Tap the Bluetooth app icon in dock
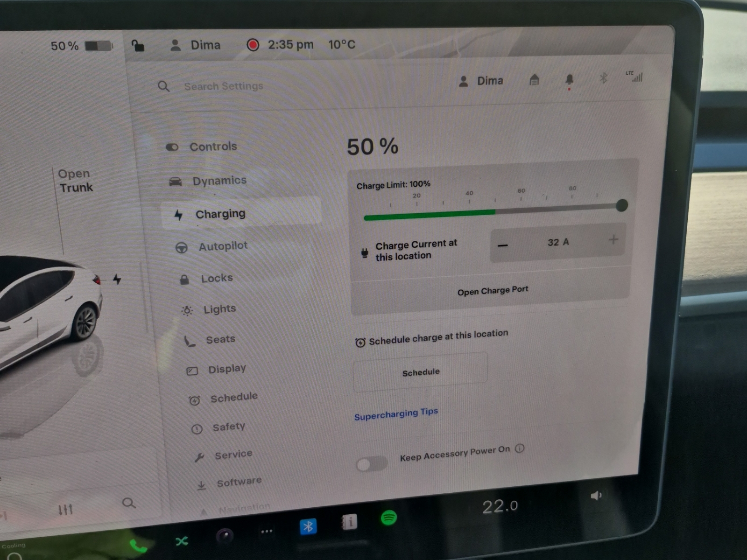This screenshot has width=747, height=560. (x=308, y=527)
